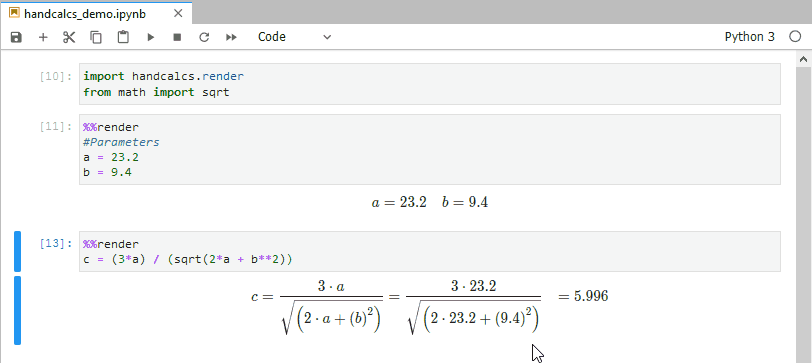
Task: Close the handcalcs_demo.ipynb tab
Action: 178,13
